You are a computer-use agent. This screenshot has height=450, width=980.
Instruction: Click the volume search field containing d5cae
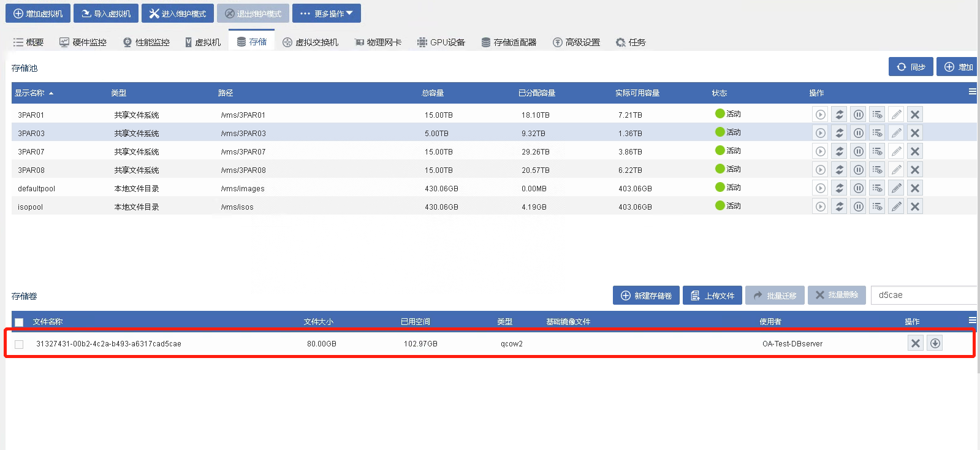tap(923, 295)
